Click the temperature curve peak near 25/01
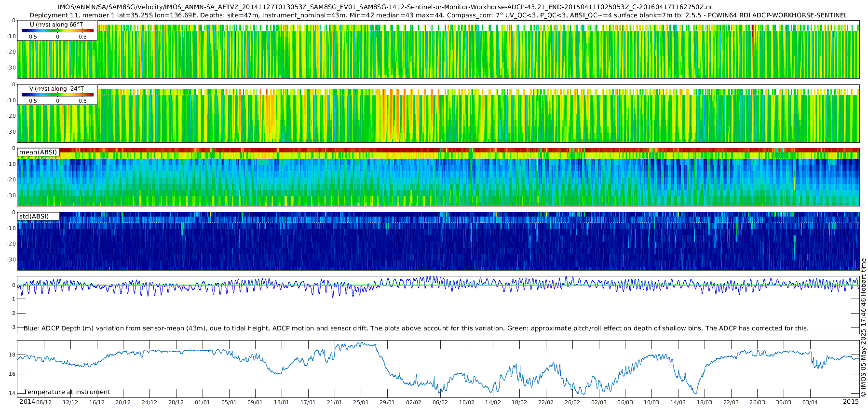 click(361, 343)
